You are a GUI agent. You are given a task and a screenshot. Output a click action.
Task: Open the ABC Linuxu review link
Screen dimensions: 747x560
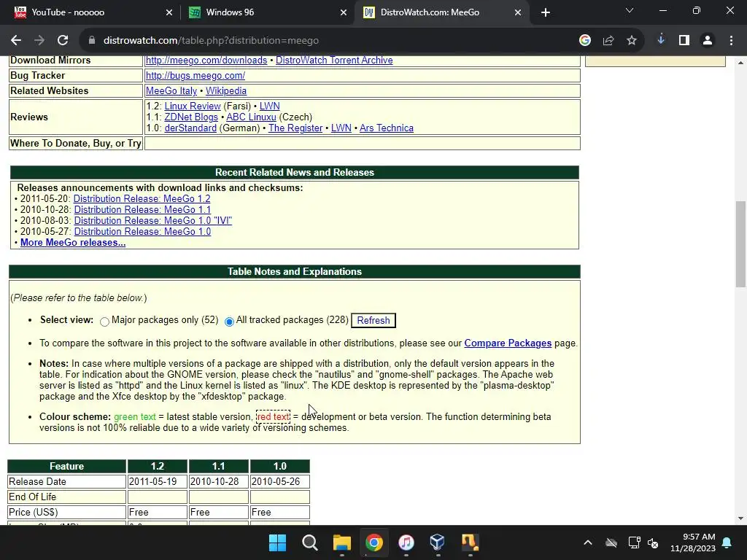251,117
